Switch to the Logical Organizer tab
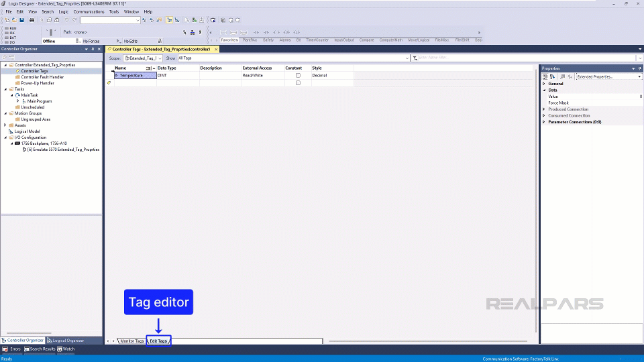The image size is (644, 362). [x=66, y=341]
